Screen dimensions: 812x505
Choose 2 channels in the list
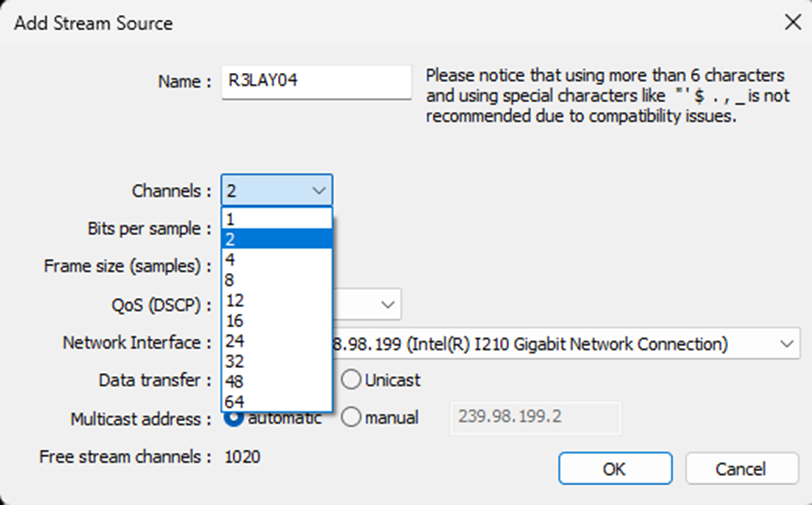[x=276, y=238]
